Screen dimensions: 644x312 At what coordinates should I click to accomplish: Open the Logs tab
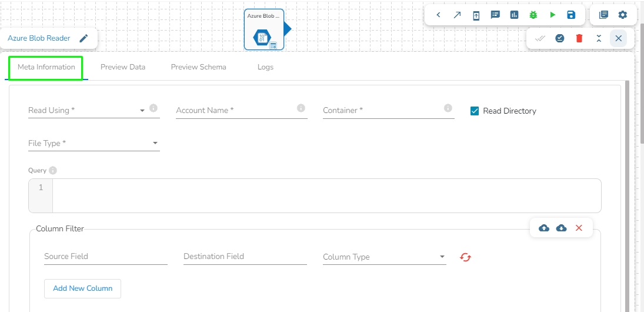tap(265, 67)
